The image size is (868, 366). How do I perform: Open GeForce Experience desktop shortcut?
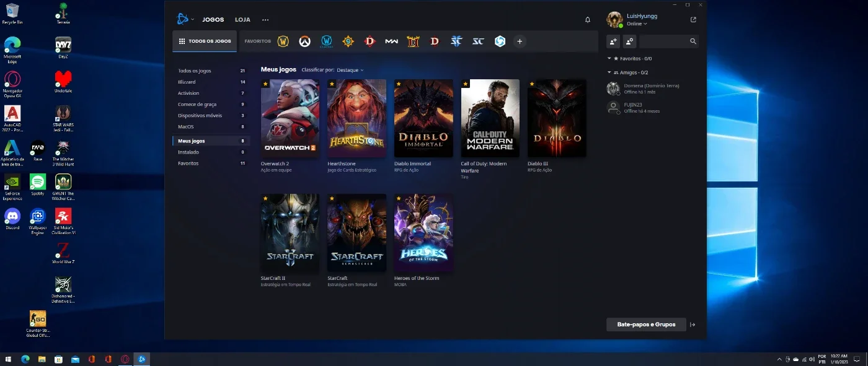(x=12, y=186)
